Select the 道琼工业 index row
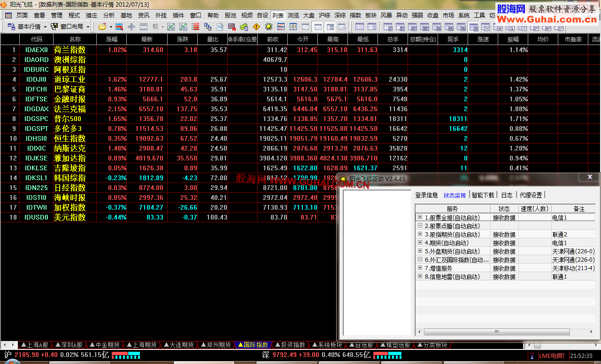 300,79
